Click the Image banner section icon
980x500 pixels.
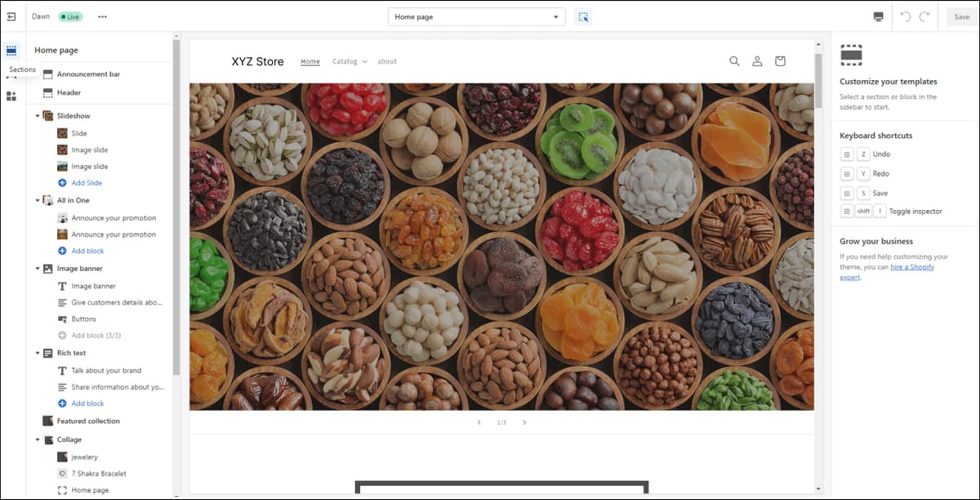click(48, 269)
